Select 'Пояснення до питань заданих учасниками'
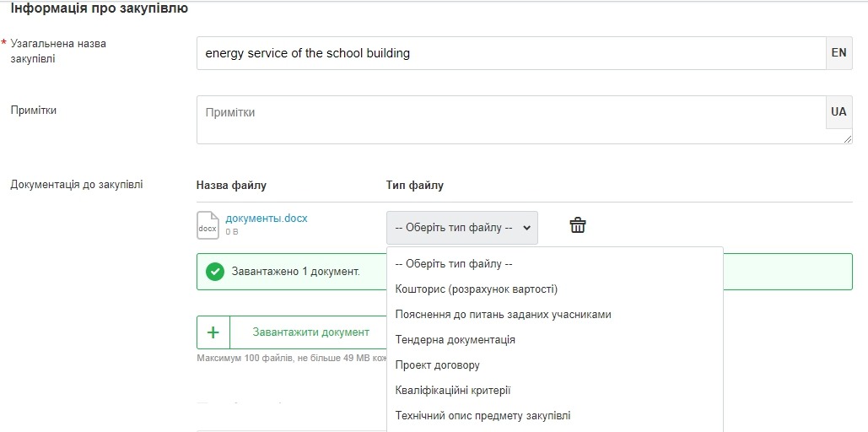This screenshot has height=432, width=868. tap(503, 315)
